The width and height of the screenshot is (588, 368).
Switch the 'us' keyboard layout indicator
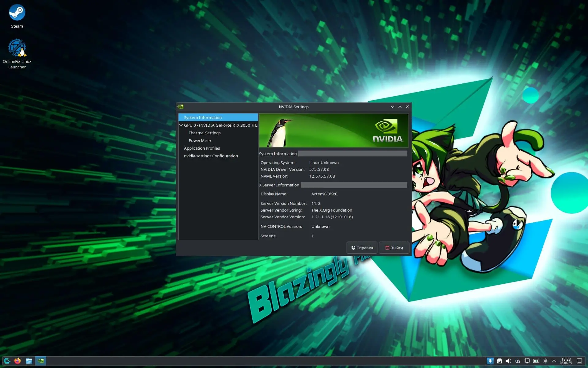pos(518,361)
